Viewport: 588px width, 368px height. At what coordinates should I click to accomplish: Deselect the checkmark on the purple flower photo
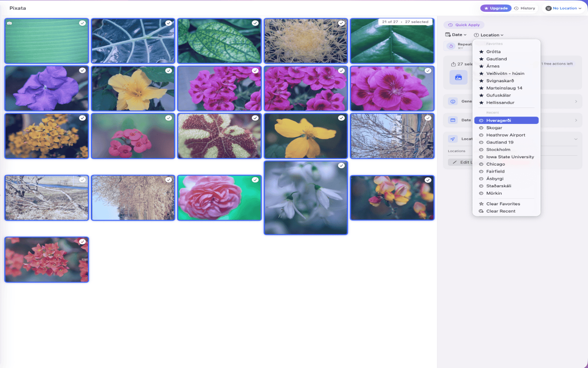pos(82,70)
